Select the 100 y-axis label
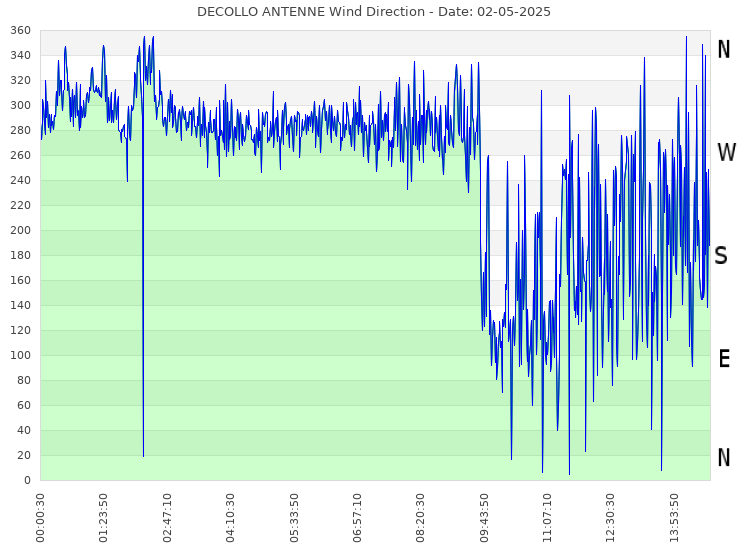Screen dimensions: 750x550 coord(21,355)
